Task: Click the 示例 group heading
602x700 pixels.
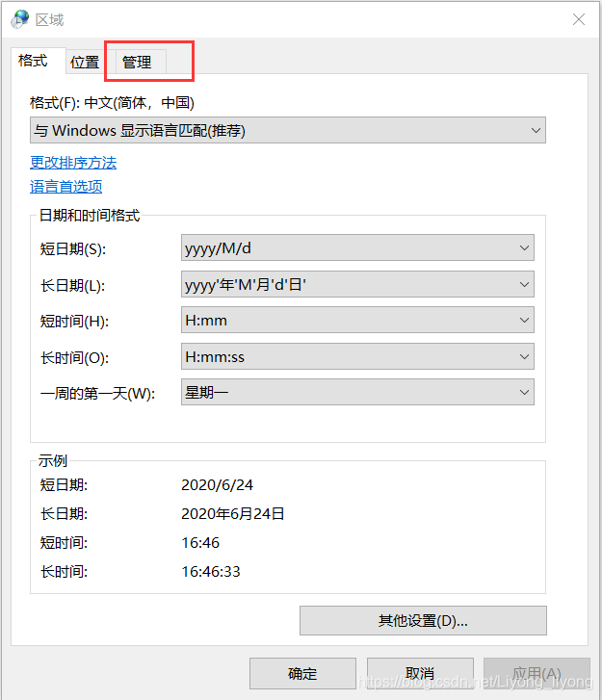Action: point(53,460)
